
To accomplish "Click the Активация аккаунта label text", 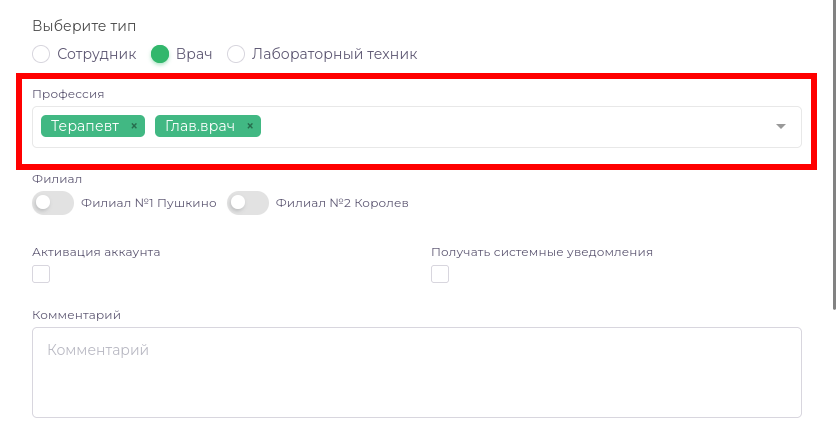I will coord(96,252).
